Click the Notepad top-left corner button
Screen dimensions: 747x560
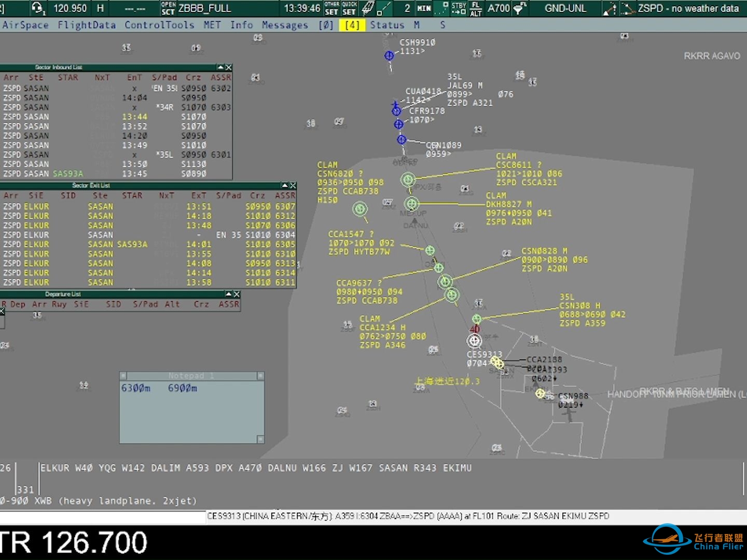click(123, 375)
